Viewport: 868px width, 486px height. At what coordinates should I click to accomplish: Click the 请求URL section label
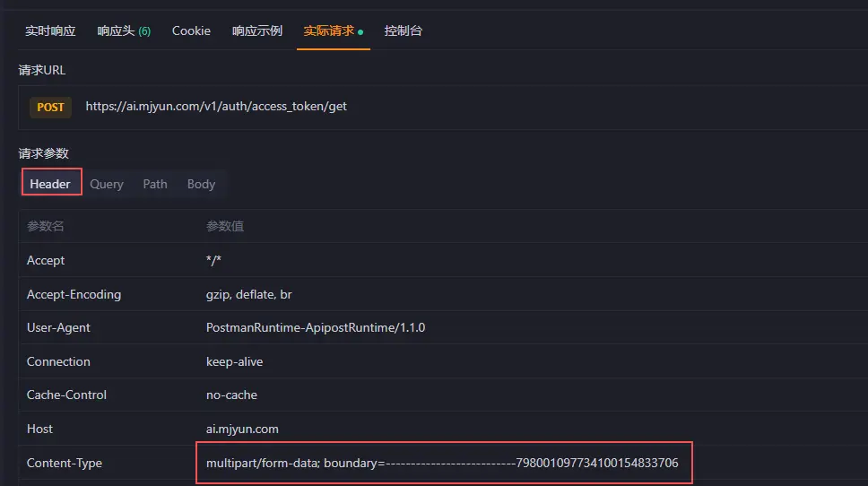pos(41,70)
